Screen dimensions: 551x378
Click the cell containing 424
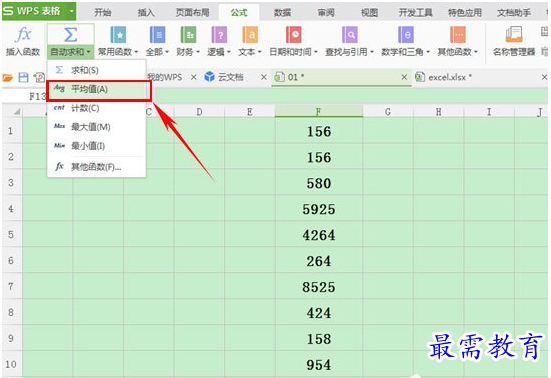pos(319,313)
